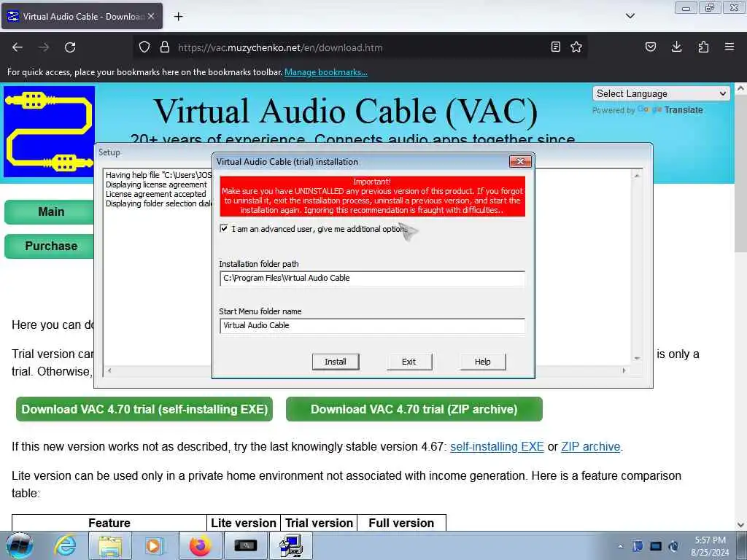Open version 4.67 ZIP archive link
This screenshot has height=560, width=747.
(x=591, y=447)
